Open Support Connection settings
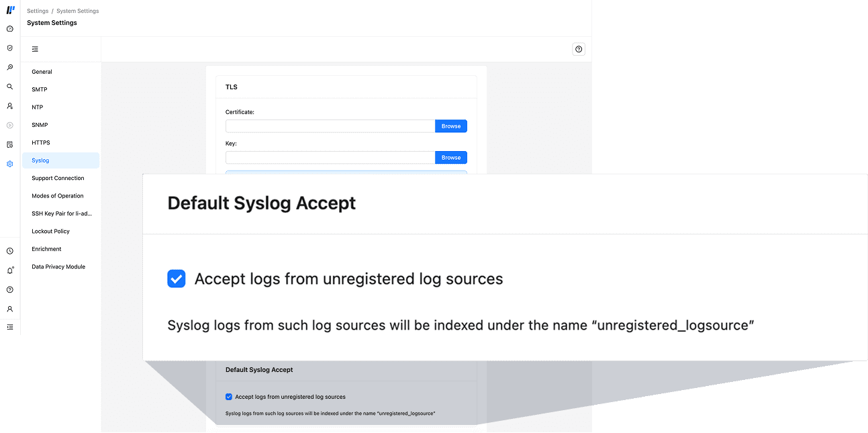This screenshot has width=868, height=433. pyautogui.click(x=60, y=179)
